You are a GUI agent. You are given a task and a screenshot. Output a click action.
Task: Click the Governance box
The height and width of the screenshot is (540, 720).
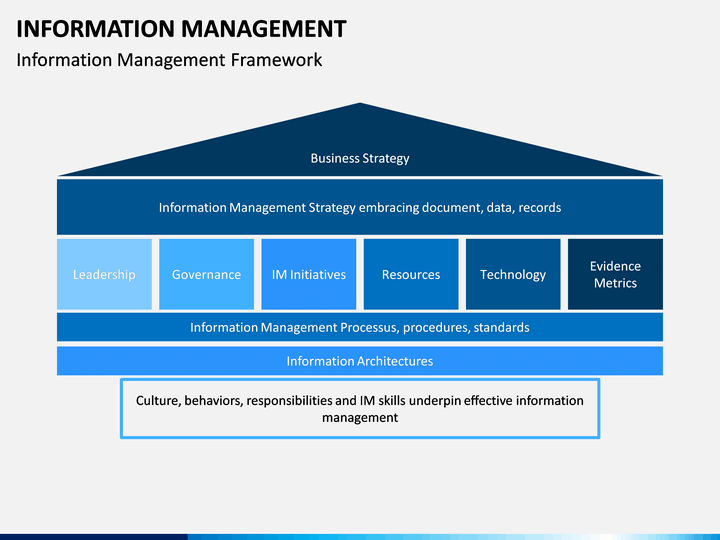click(207, 274)
